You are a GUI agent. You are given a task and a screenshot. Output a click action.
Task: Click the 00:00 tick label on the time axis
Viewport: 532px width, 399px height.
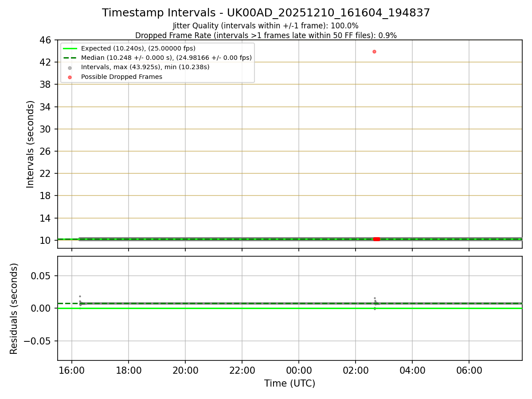pyautogui.click(x=299, y=371)
